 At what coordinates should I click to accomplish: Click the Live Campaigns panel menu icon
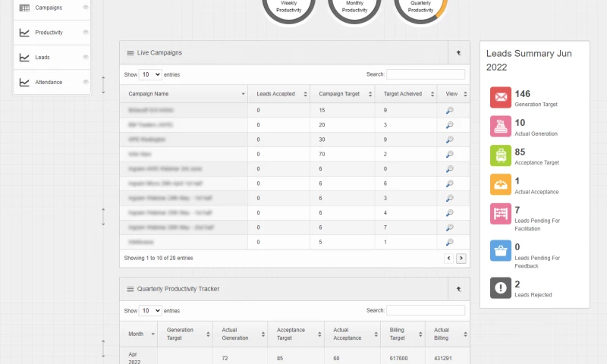coord(131,53)
